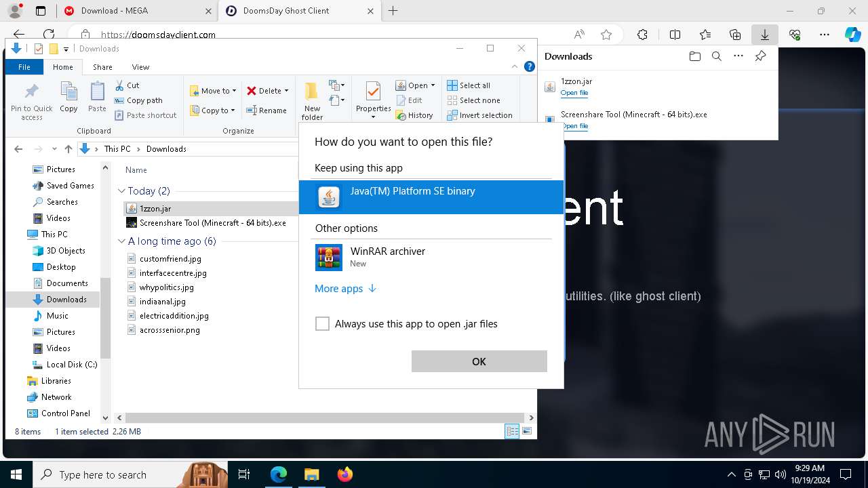
Task: Collapse the A long time ago group
Action: coord(122,241)
